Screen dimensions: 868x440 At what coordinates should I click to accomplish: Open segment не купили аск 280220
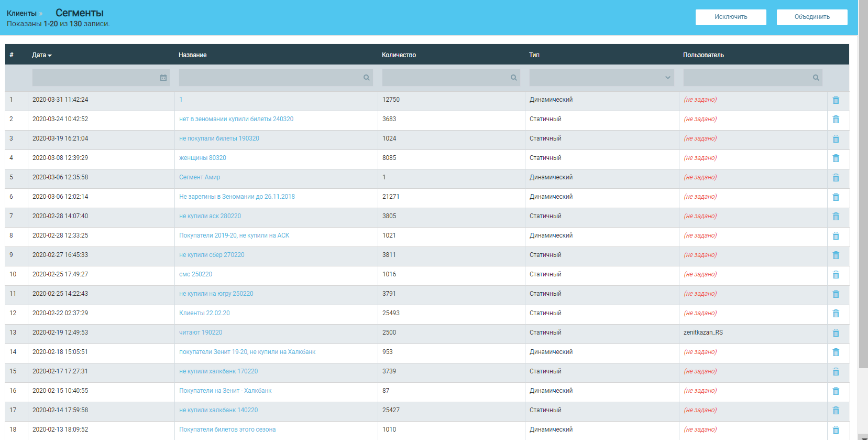210,216
